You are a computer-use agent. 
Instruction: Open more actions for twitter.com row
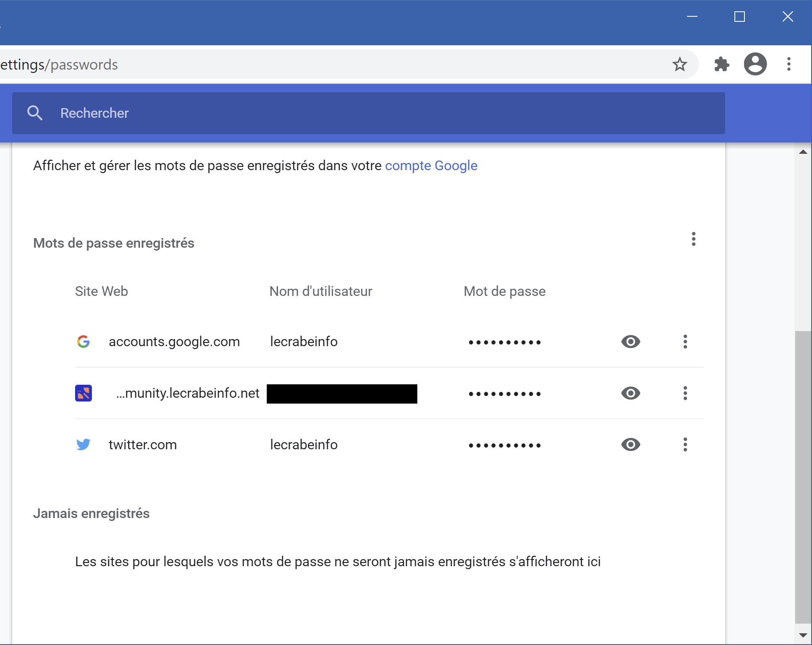click(x=685, y=445)
